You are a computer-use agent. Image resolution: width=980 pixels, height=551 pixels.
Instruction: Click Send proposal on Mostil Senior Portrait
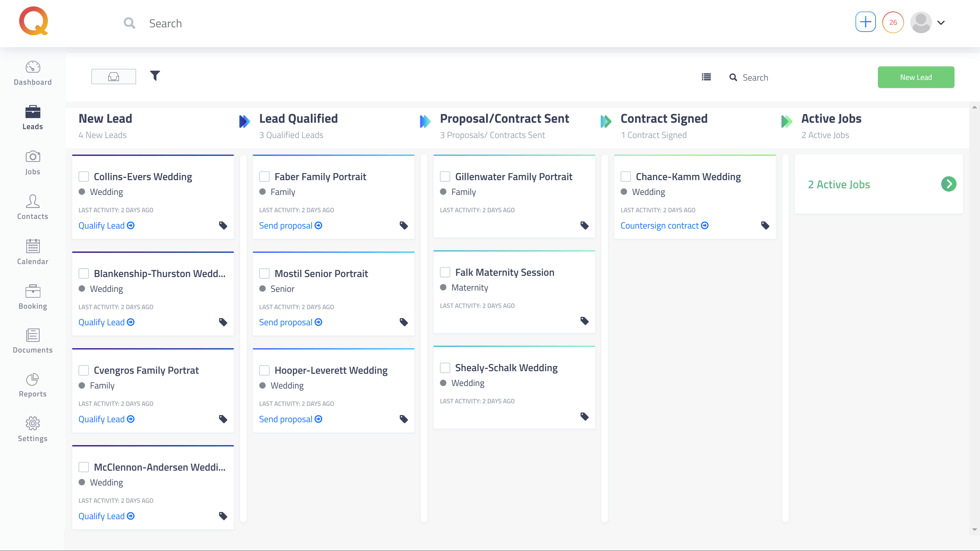[x=291, y=322]
